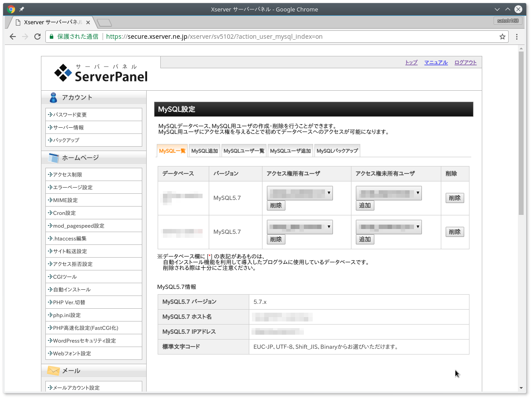Open .htaccess編集 in the sidebar
Image resolution: width=532 pixels, height=399 pixels.
[94, 238]
